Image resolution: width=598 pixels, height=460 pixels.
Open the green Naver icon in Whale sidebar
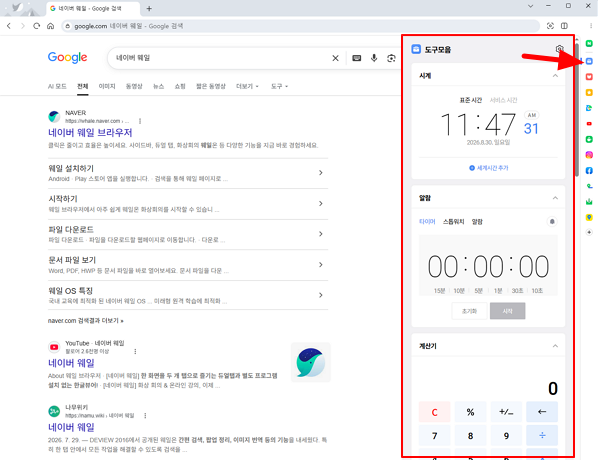click(x=589, y=43)
